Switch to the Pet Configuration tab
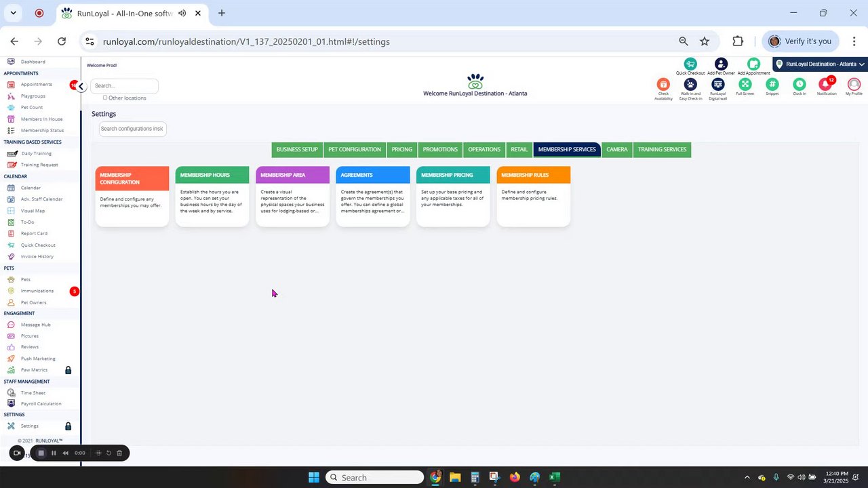The image size is (868, 488). click(355, 150)
